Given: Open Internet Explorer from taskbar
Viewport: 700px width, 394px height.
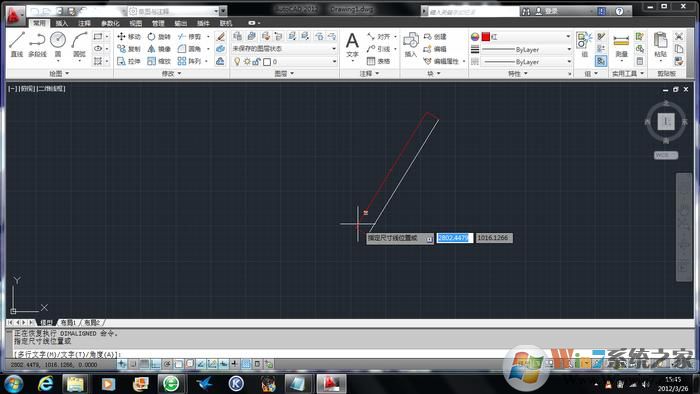Looking at the screenshot, I should (x=46, y=383).
